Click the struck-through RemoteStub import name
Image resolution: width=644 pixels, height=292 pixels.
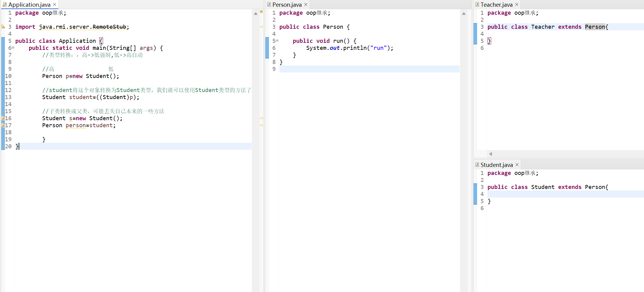coord(109,27)
